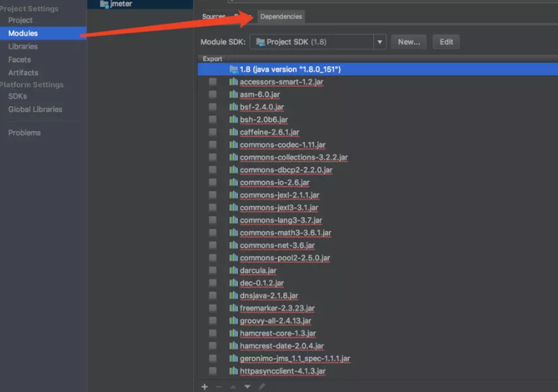Screen dimensions: 558x392
Task: Check export box for commons-io-2.6.jar
Action: (213, 182)
